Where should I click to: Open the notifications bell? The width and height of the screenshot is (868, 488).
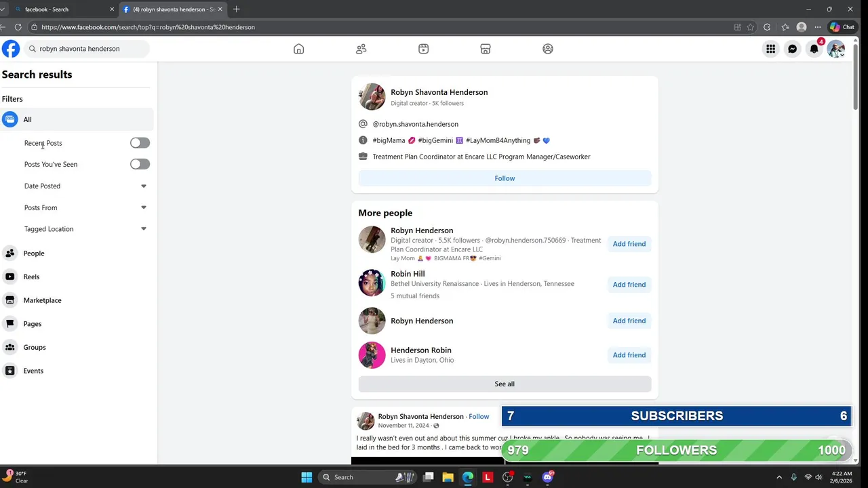(814, 49)
